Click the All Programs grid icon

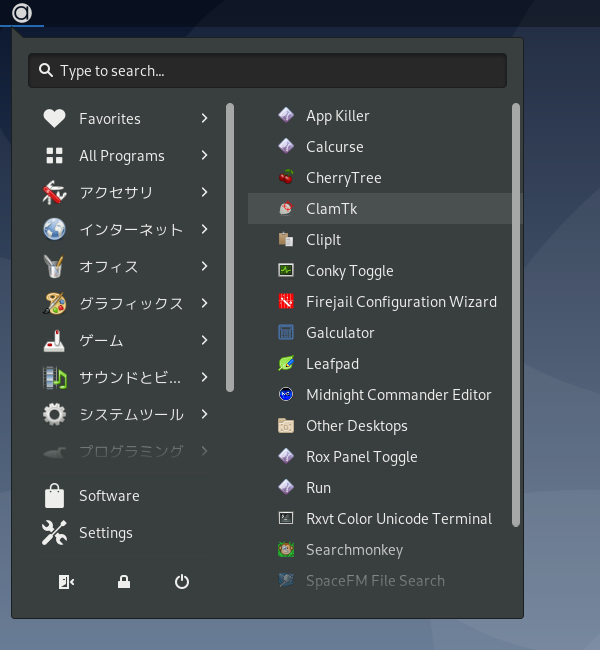54,155
